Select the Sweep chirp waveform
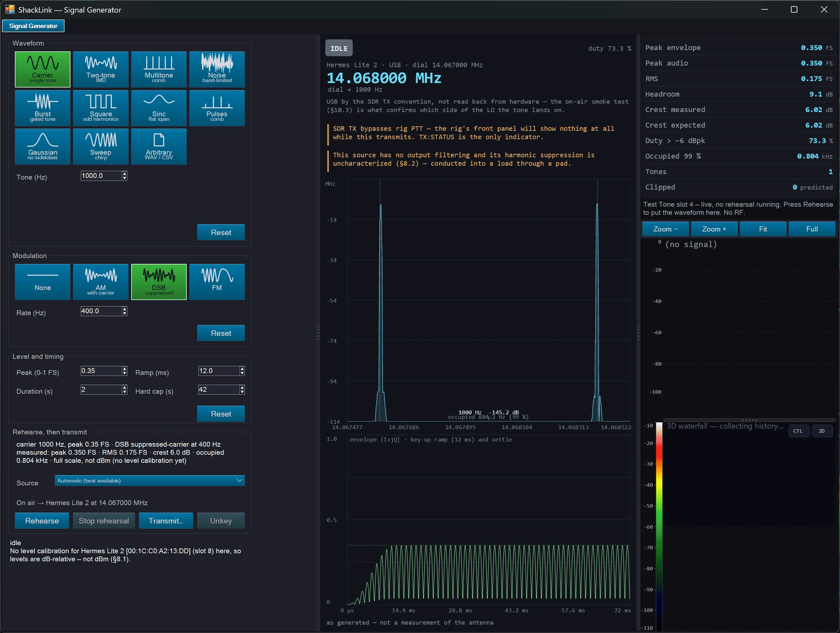Image resolution: width=840 pixels, height=633 pixels. (101, 147)
